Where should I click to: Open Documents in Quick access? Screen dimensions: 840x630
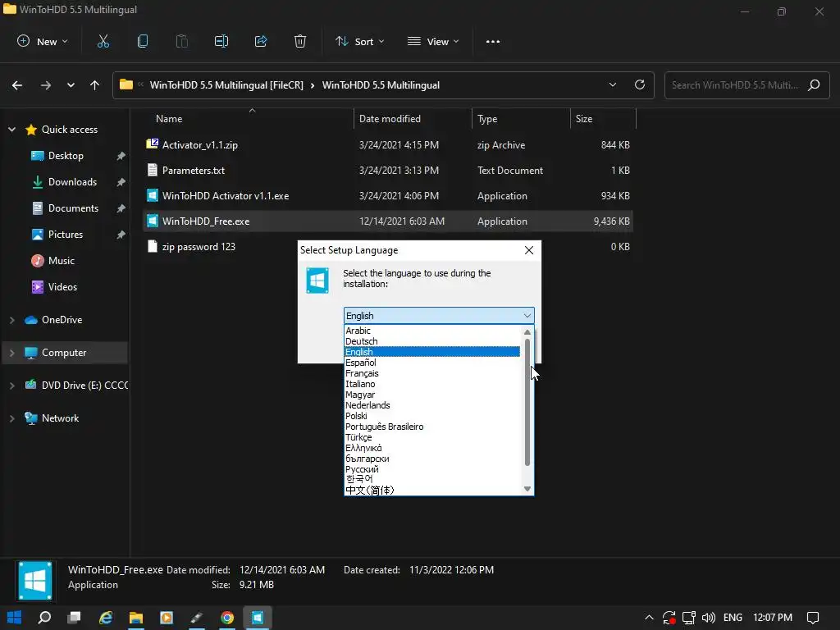(x=73, y=208)
